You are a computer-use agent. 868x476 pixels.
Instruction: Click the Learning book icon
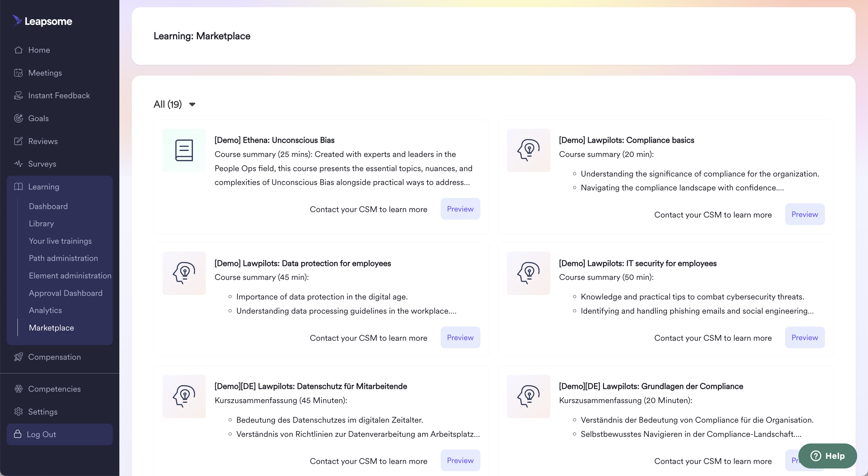[x=18, y=186]
